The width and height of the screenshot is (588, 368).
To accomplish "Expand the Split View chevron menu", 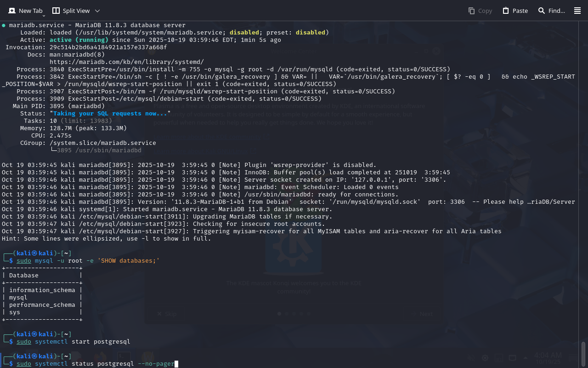I will (97, 11).
